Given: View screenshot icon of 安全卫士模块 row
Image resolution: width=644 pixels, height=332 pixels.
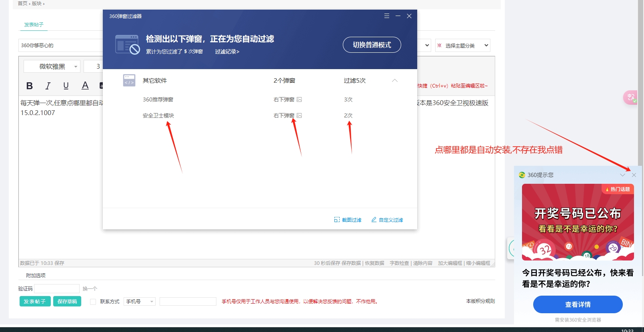Looking at the screenshot, I should click(x=299, y=115).
